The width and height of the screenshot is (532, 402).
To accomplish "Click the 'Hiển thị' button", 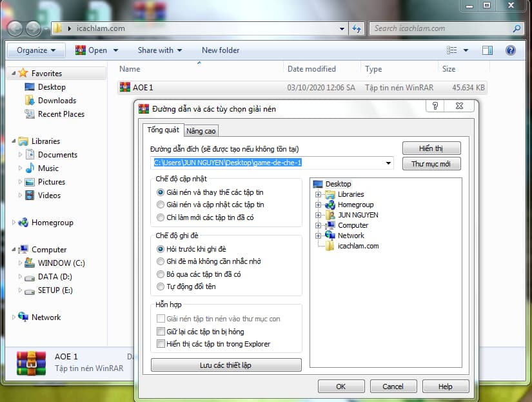I will point(431,148).
